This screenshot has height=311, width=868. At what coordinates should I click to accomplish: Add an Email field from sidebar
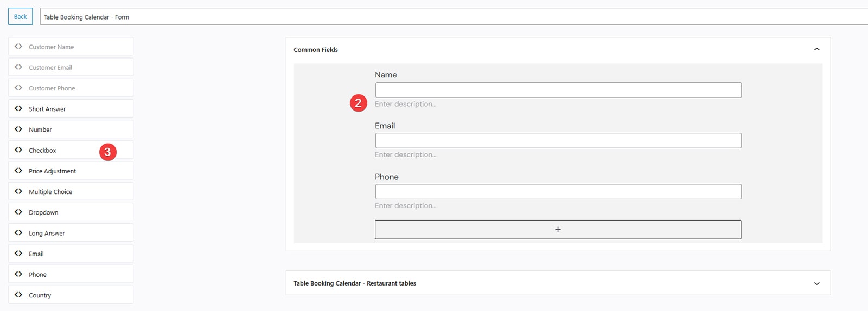click(x=71, y=254)
